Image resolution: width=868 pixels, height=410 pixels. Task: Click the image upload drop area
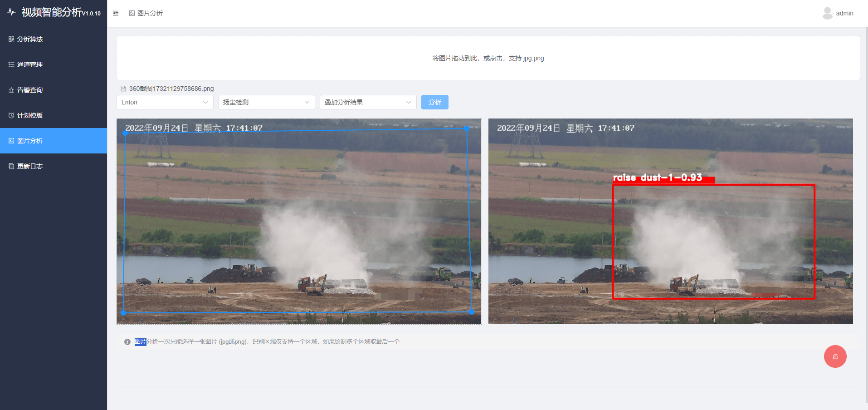click(488, 58)
